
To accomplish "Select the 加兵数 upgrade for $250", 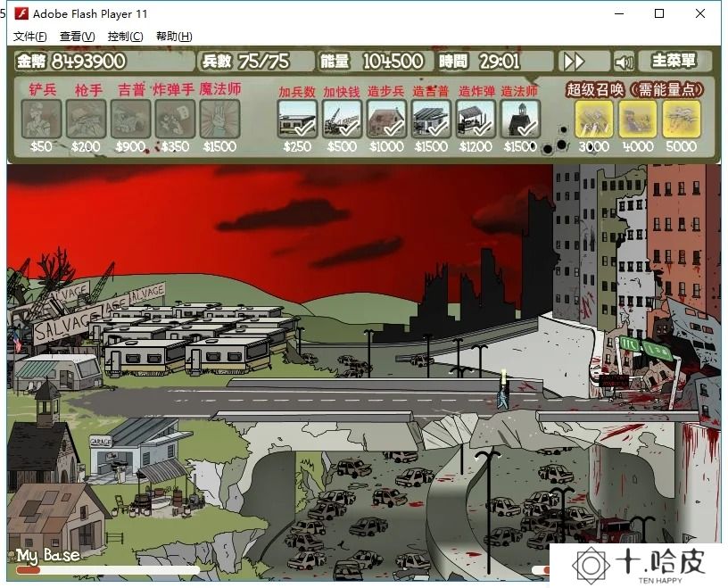I will tap(297, 119).
